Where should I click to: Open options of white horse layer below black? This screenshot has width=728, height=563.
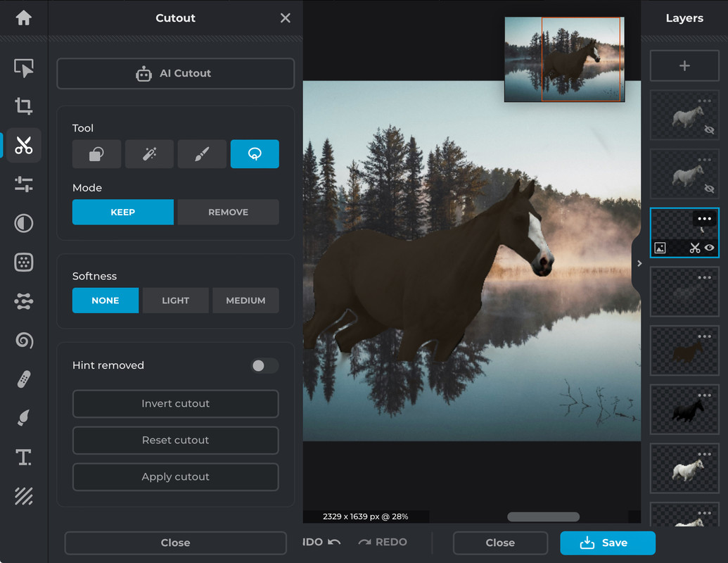[704, 455]
